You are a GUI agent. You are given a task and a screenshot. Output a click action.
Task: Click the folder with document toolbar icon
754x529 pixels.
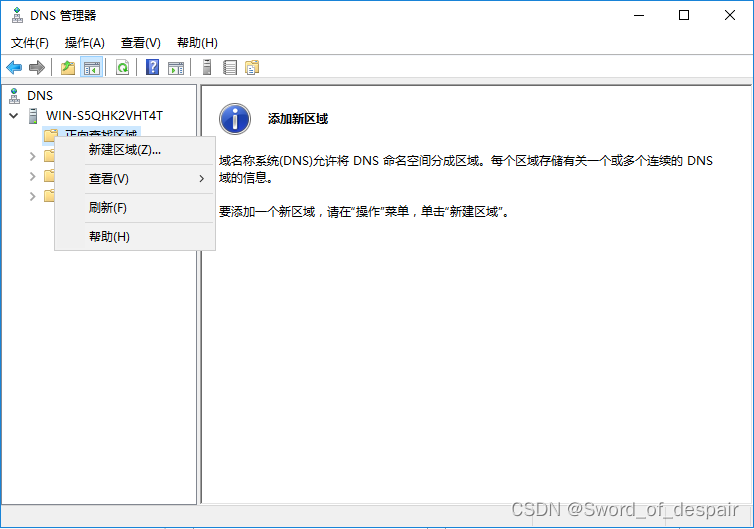(x=252, y=67)
